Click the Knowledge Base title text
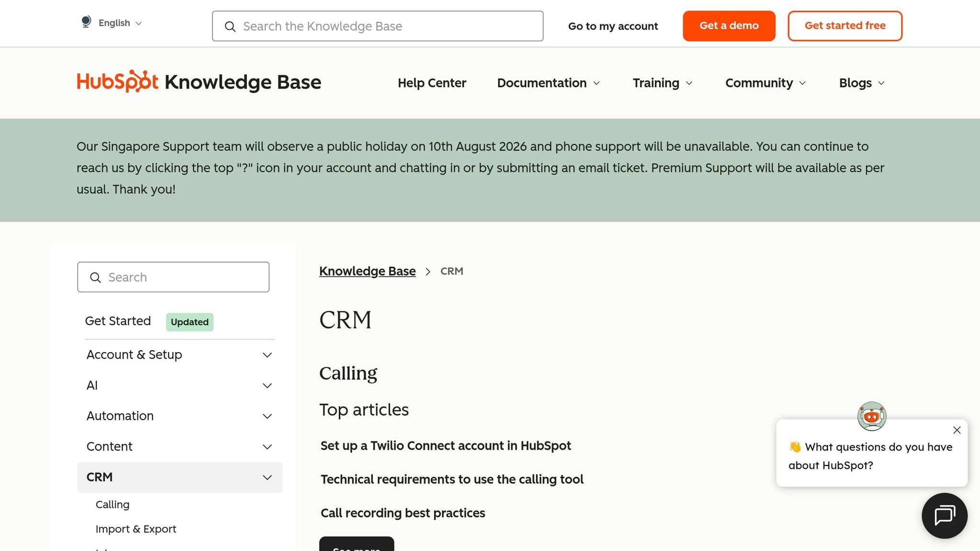Screen dimensions: 980x551 (243, 82)
